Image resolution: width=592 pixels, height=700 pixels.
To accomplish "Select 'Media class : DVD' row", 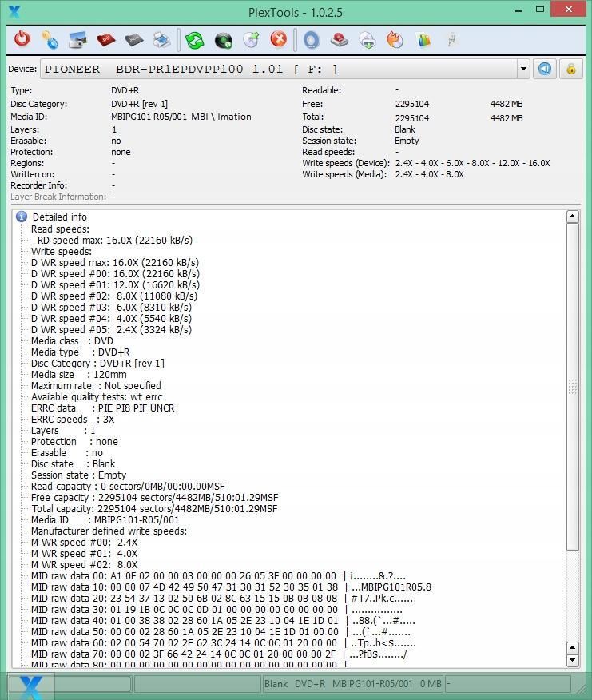I will tap(72, 341).
